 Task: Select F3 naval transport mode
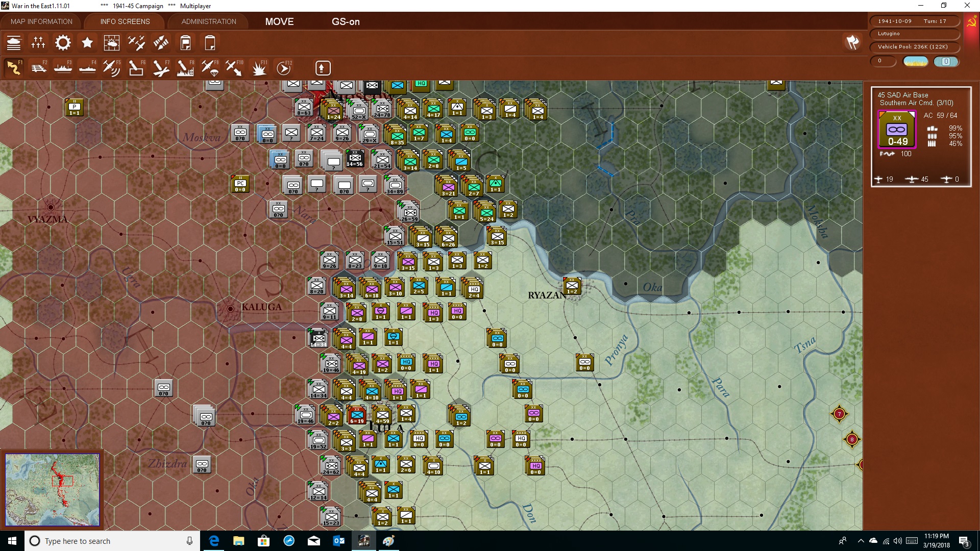63,68
